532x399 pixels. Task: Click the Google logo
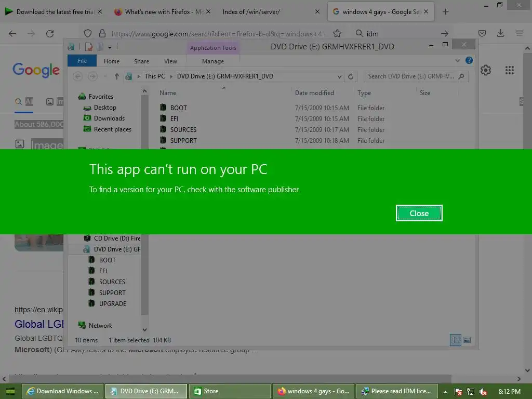pyautogui.click(x=36, y=70)
